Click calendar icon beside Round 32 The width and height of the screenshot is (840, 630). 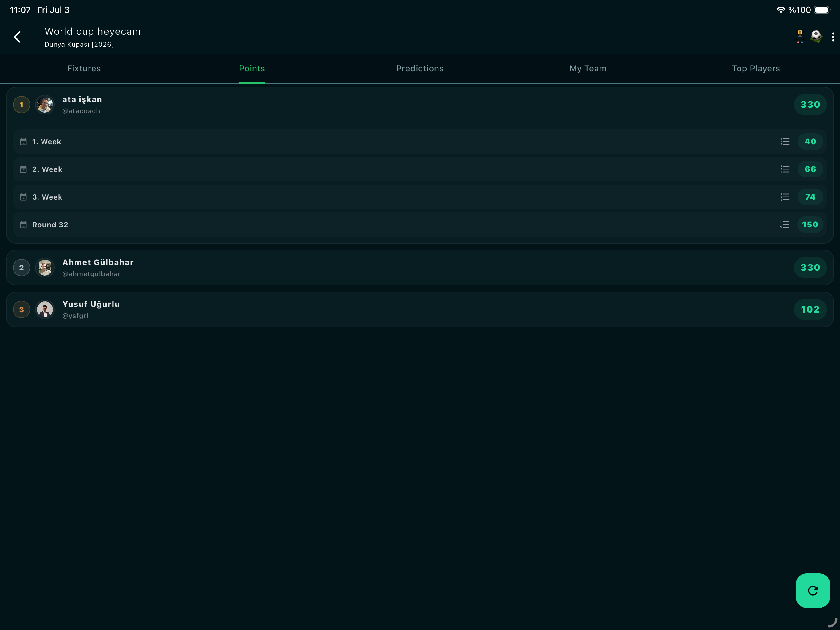coord(23,225)
